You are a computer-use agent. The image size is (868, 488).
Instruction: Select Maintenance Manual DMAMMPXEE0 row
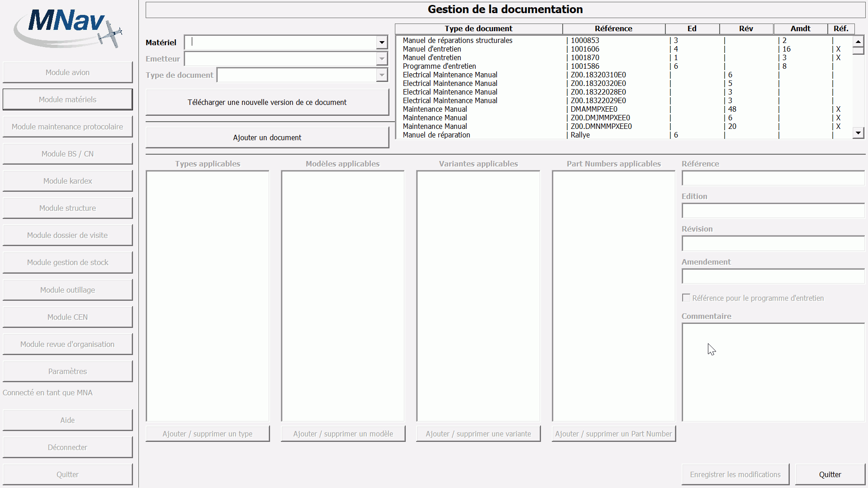coord(479,109)
